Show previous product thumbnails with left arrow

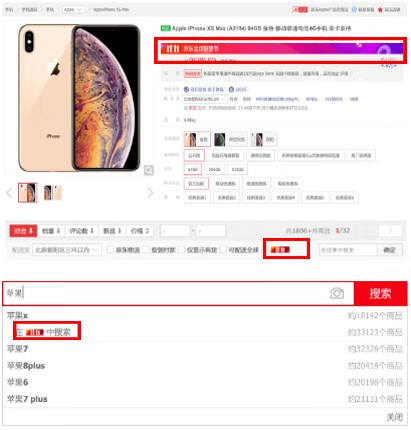pos(9,193)
